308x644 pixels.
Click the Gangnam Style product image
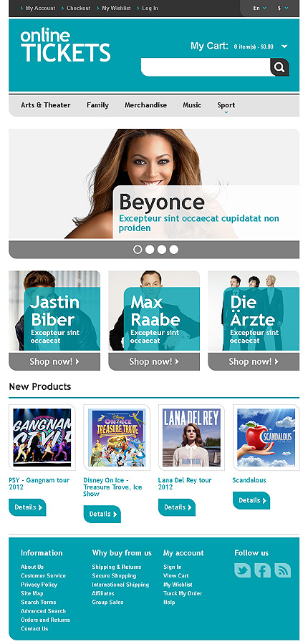pos(42,437)
